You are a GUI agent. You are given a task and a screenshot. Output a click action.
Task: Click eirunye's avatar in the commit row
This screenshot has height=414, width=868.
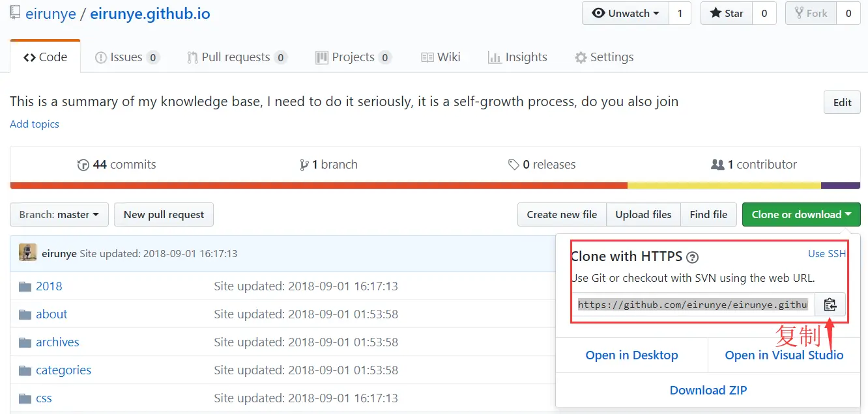[27, 253]
